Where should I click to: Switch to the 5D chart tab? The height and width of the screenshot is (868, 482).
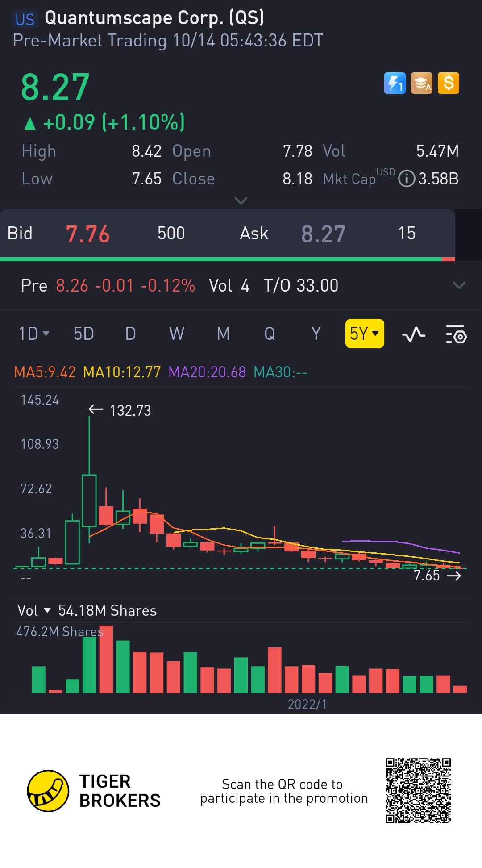point(84,334)
